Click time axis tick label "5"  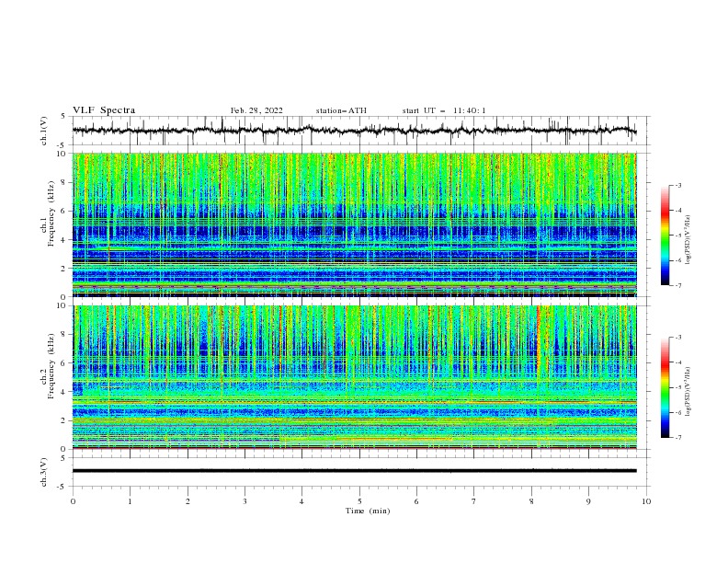click(359, 501)
